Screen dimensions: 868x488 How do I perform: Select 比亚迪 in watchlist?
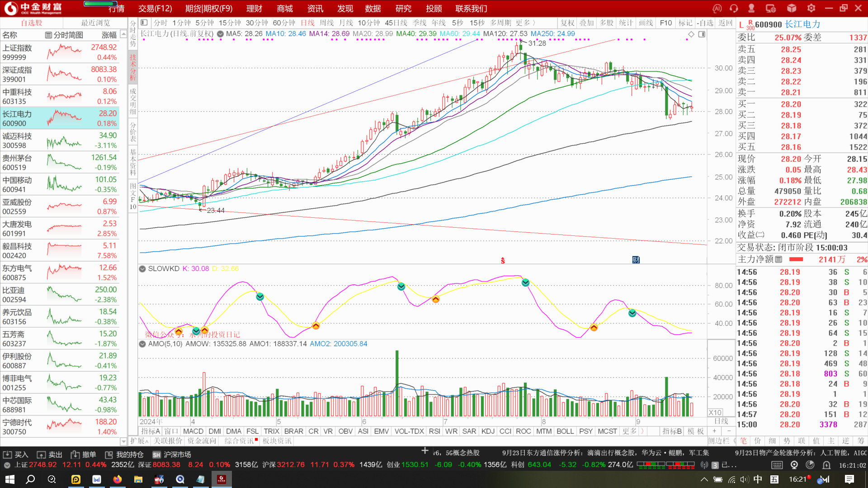click(x=60, y=295)
